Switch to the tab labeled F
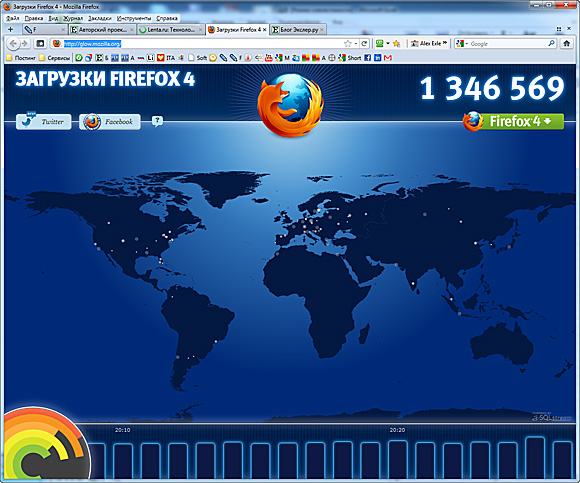 44,29
